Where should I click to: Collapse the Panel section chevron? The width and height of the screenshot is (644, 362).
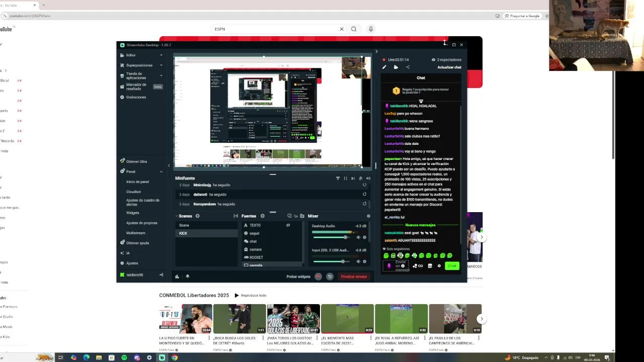[161, 171]
